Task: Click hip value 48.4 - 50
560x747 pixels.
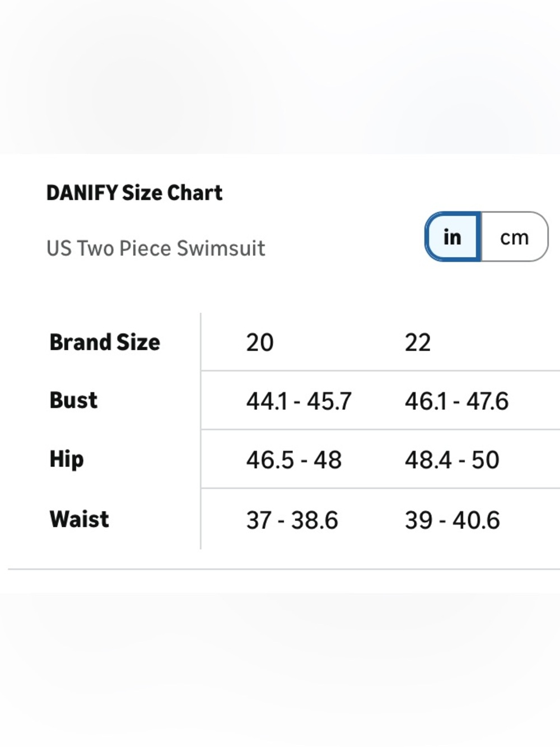Action: pos(452,460)
